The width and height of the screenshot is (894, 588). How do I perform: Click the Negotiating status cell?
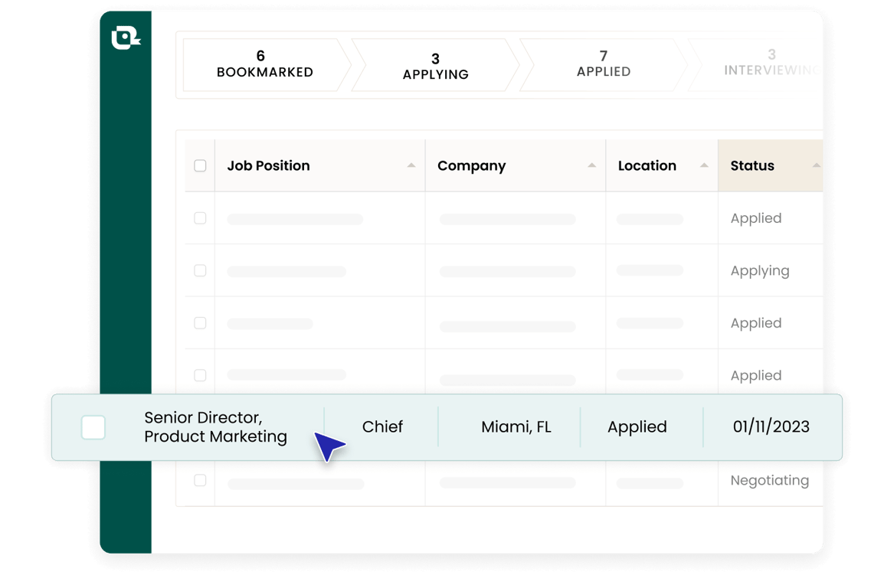[x=770, y=481]
